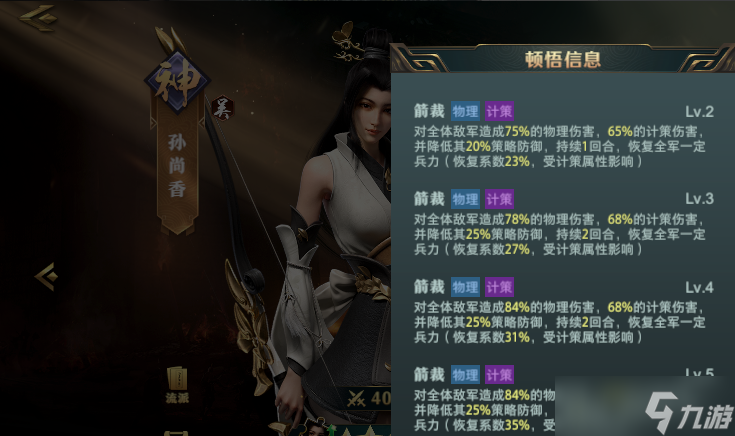The width and height of the screenshot is (735, 436).
Task: Select 计策 tag on Lv.3 箭裁
Action: tap(499, 199)
